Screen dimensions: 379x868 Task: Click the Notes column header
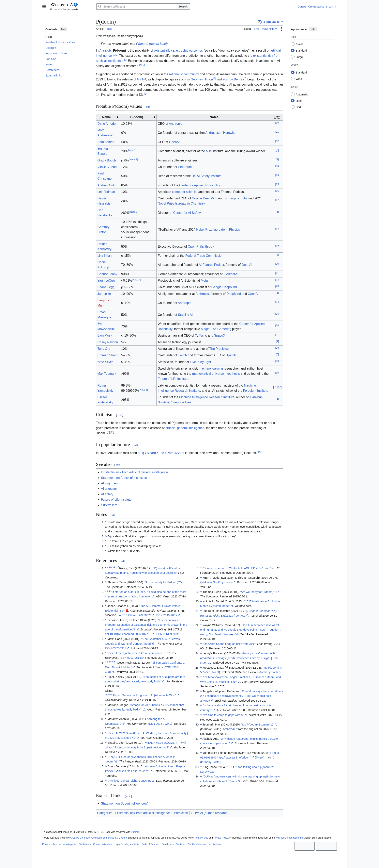[x=214, y=117]
